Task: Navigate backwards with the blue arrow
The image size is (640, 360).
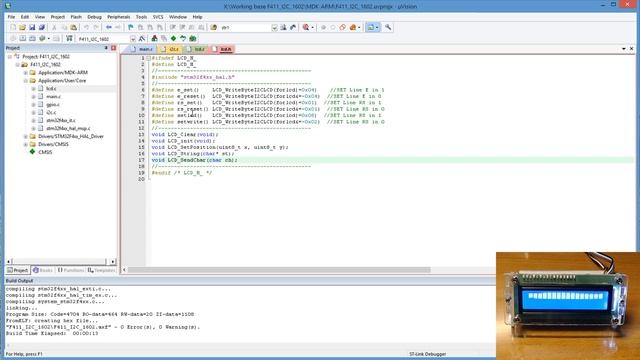Action: [x=109, y=27]
